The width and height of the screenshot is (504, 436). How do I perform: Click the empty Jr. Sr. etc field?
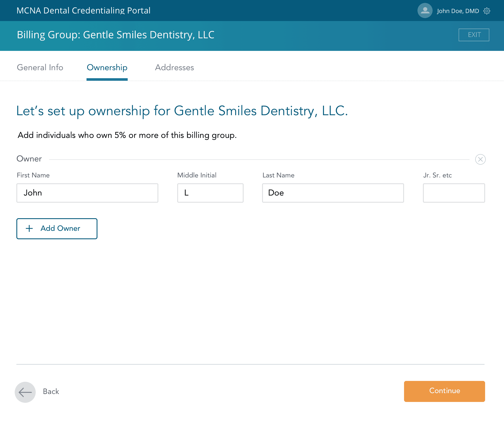pos(454,193)
